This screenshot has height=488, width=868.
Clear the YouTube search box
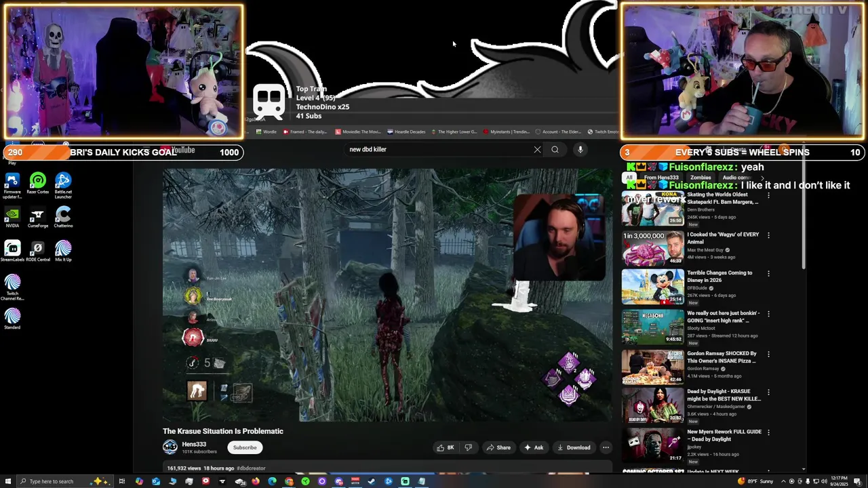(x=537, y=149)
